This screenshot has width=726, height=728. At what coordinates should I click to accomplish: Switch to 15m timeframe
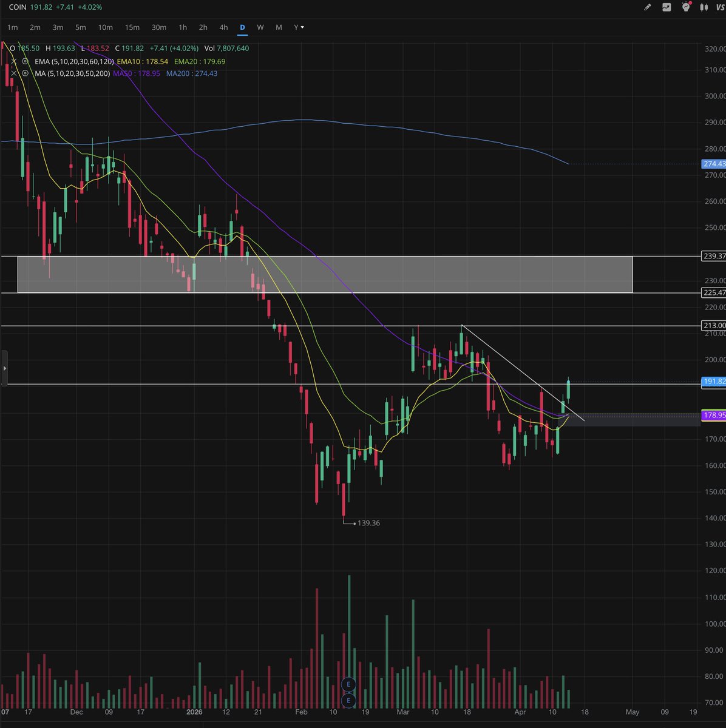pos(132,27)
